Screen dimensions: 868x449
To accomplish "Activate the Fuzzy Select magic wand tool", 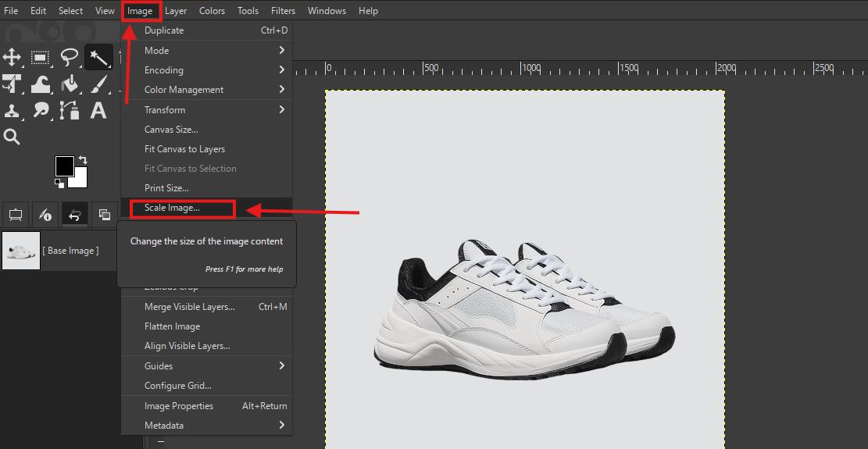I will coord(98,57).
